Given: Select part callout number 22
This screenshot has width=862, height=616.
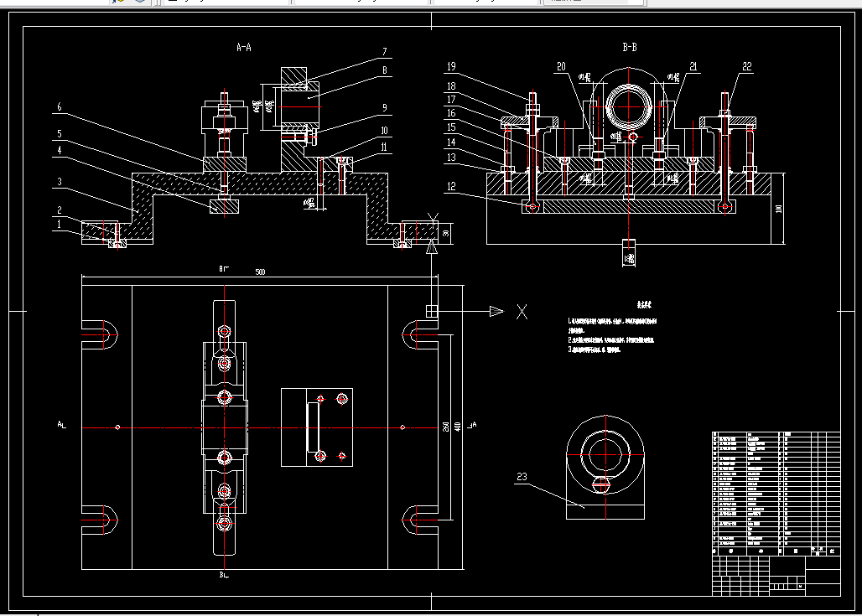Looking at the screenshot, I should [x=747, y=66].
